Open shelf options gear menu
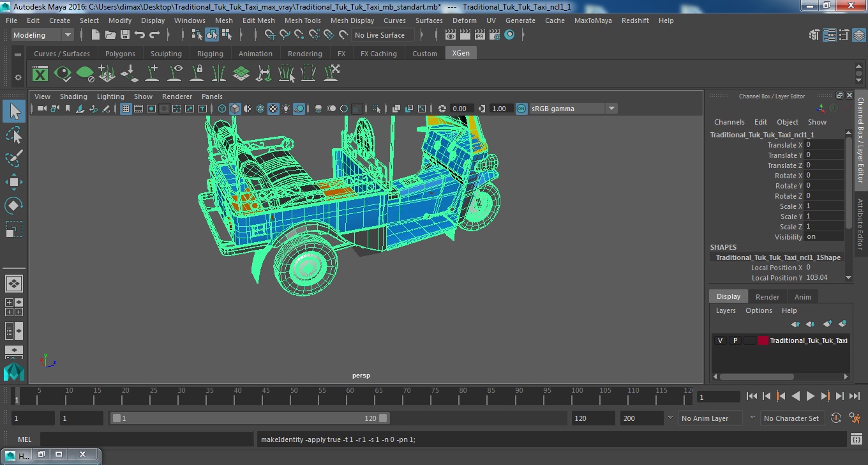Screen dimensions: 868x465 tap(18, 77)
